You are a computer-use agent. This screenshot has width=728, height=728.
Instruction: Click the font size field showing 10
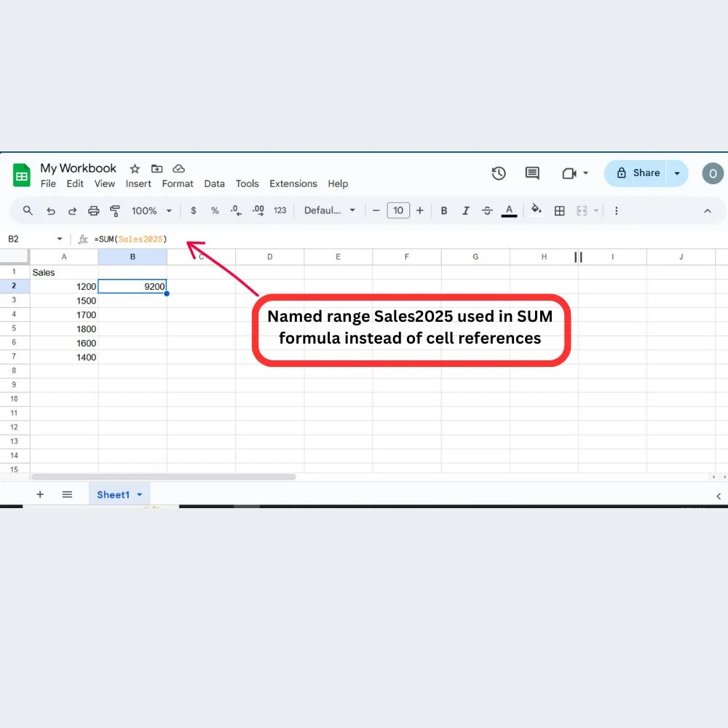pyautogui.click(x=398, y=211)
